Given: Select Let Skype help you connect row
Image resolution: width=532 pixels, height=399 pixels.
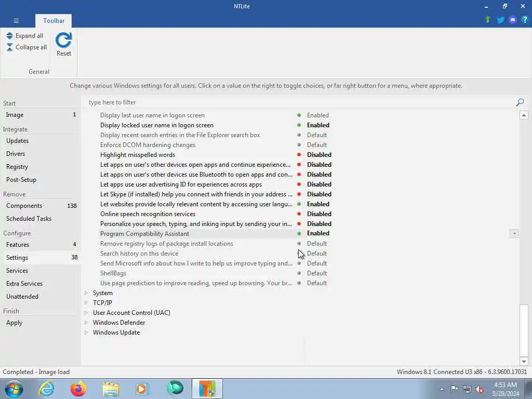Looking at the screenshot, I should 196,194.
